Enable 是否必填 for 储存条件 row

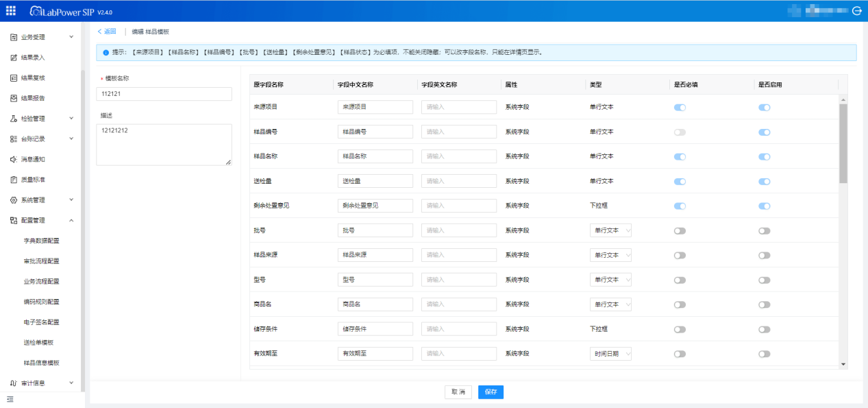680,329
